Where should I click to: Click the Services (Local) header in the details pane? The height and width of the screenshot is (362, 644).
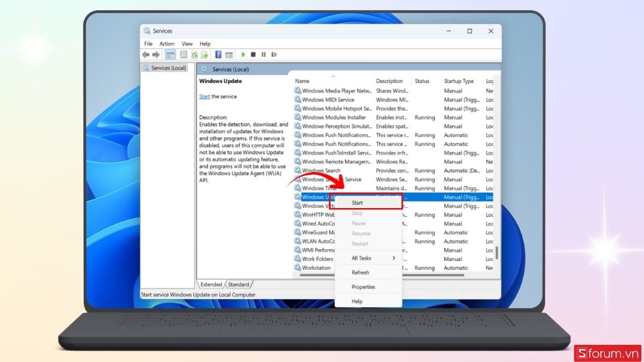click(230, 69)
